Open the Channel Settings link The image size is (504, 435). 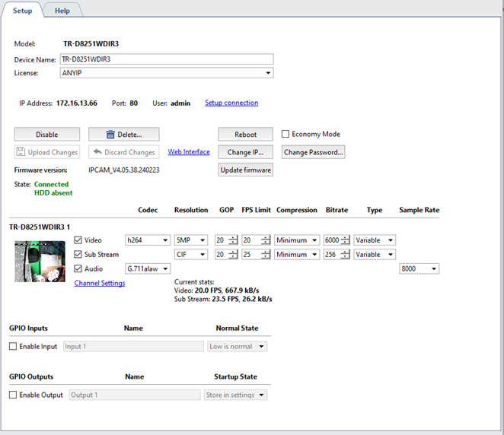pyautogui.click(x=100, y=283)
